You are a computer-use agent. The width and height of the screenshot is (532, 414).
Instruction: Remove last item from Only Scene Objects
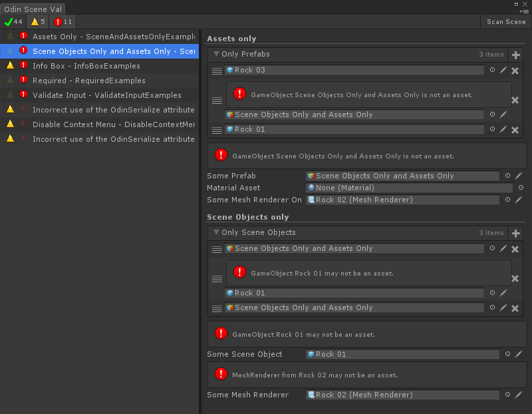515,308
